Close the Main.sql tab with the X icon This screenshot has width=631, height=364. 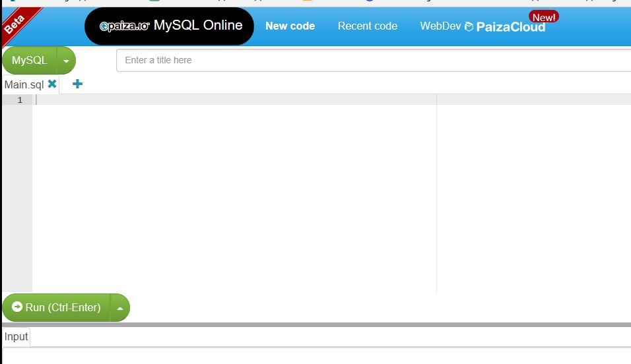point(52,84)
